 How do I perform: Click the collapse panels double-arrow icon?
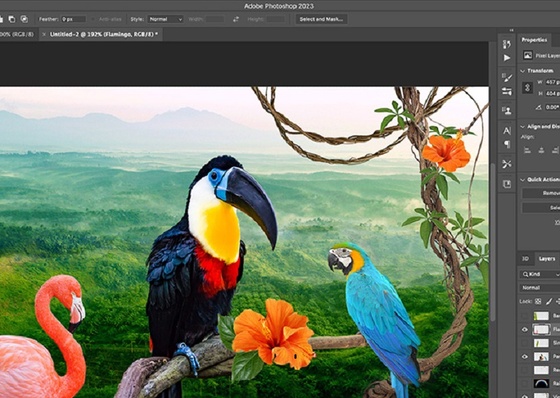pos(511,30)
